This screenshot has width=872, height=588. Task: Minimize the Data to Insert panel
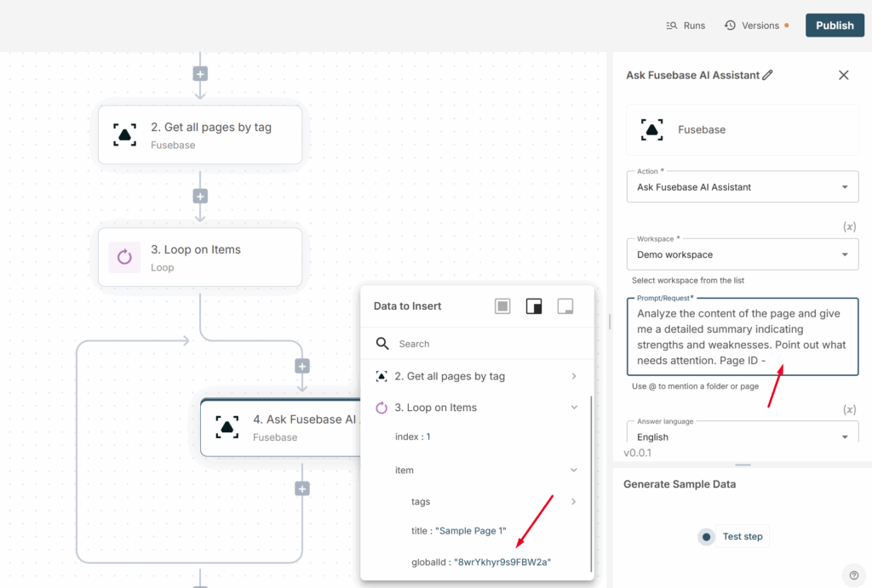[x=565, y=306]
